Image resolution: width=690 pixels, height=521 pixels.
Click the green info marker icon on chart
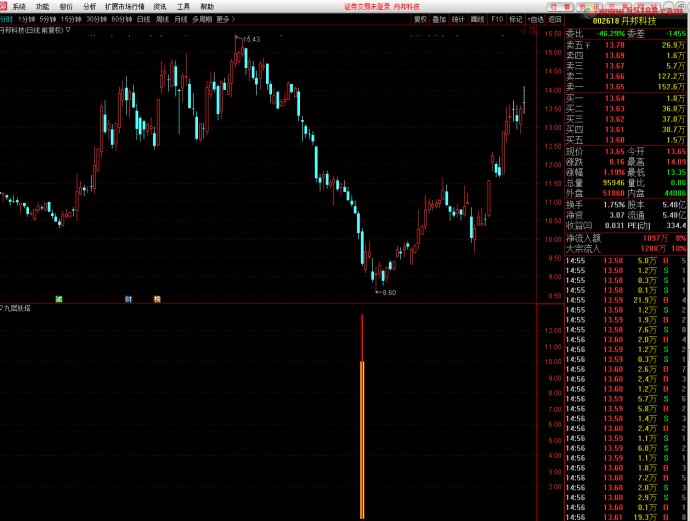pyautogui.click(x=59, y=299)
